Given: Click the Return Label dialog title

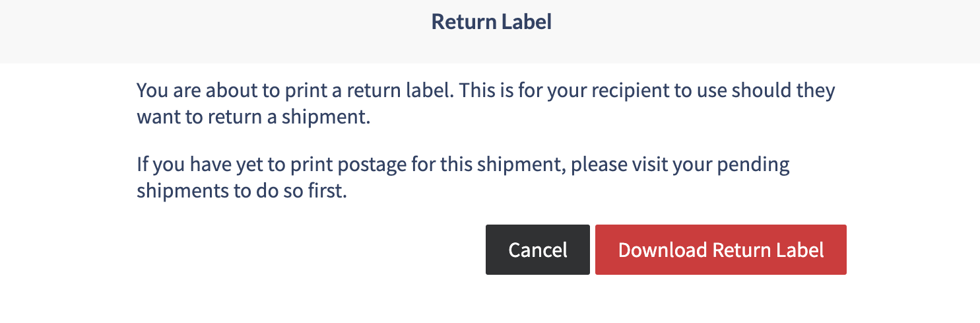Looking at the screenshot, I should point(491,22).
